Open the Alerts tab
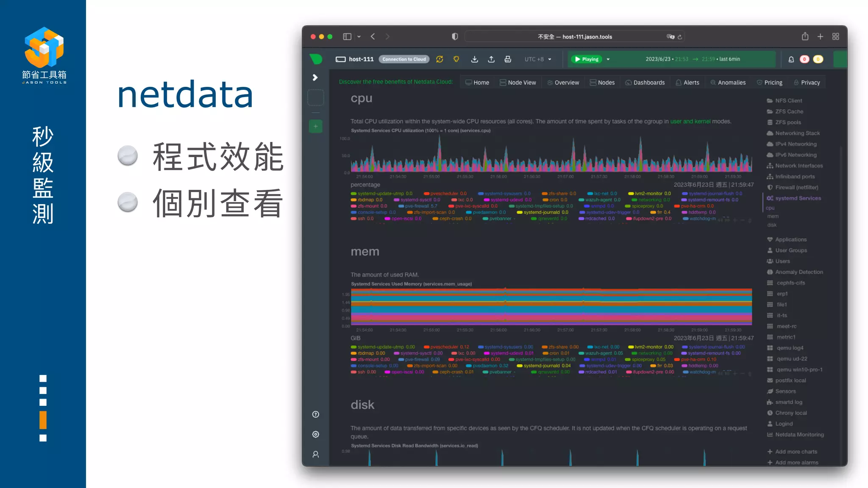 tap(687, 83)
